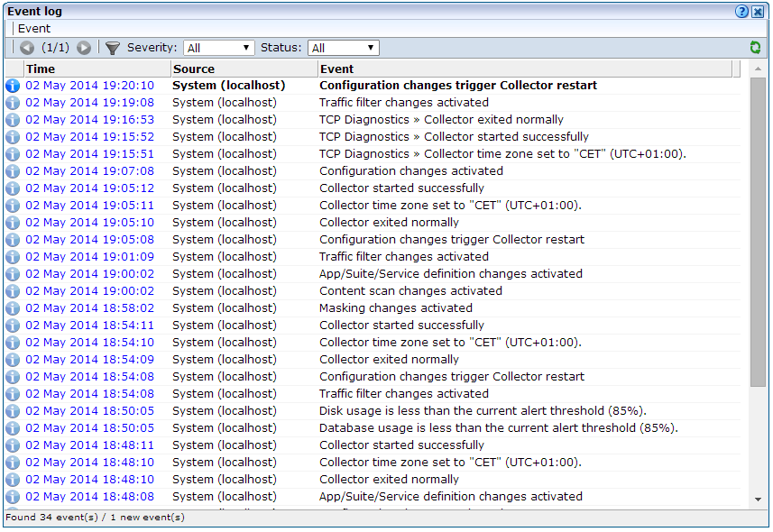Screen dimensions: 773x532
Task: Click info icon of 18:48:11 event
Action: (x=13, y=445)
